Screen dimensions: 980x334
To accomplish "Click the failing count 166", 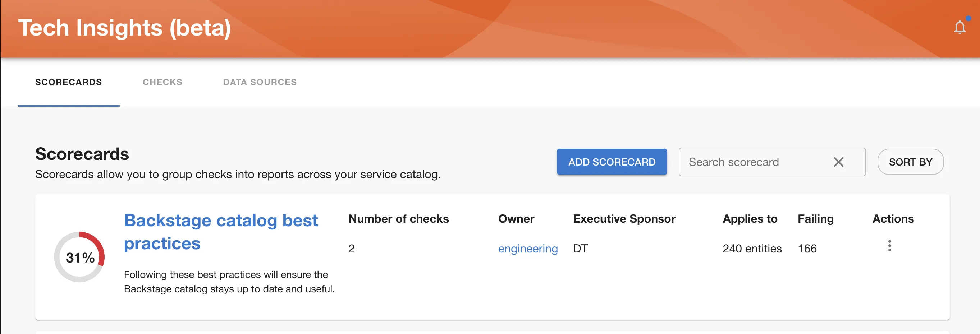I will [807, 249].
